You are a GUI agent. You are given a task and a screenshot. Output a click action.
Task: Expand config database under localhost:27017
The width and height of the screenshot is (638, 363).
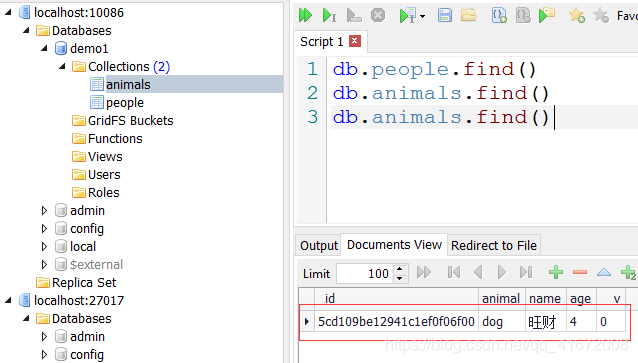click(44, 354)
